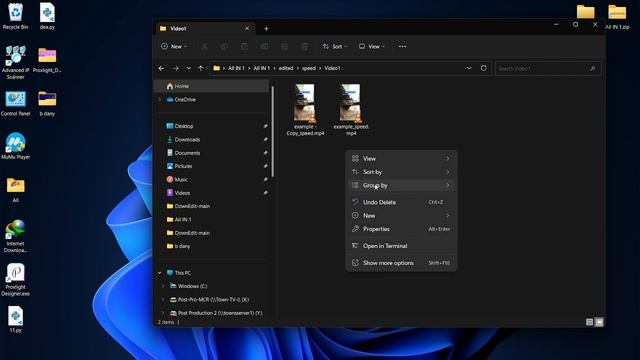Click the Rename icon in toolbar
Screen dimensions: 640x360
(x=264, y=47)
